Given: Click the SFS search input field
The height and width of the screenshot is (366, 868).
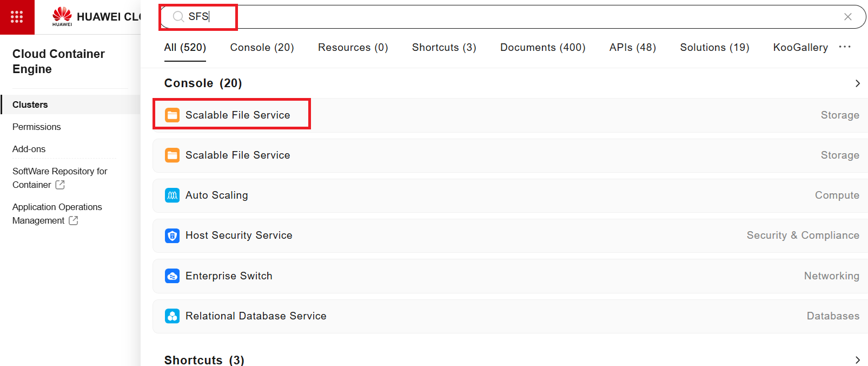Looking at the screenshot, I should [513, 17].
